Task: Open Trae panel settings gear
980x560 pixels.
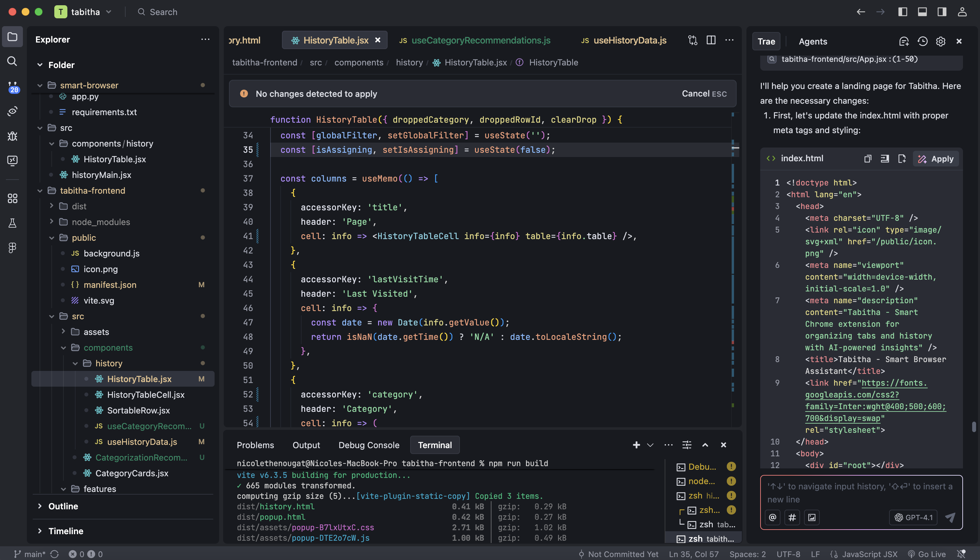Action: coord(941,41)
